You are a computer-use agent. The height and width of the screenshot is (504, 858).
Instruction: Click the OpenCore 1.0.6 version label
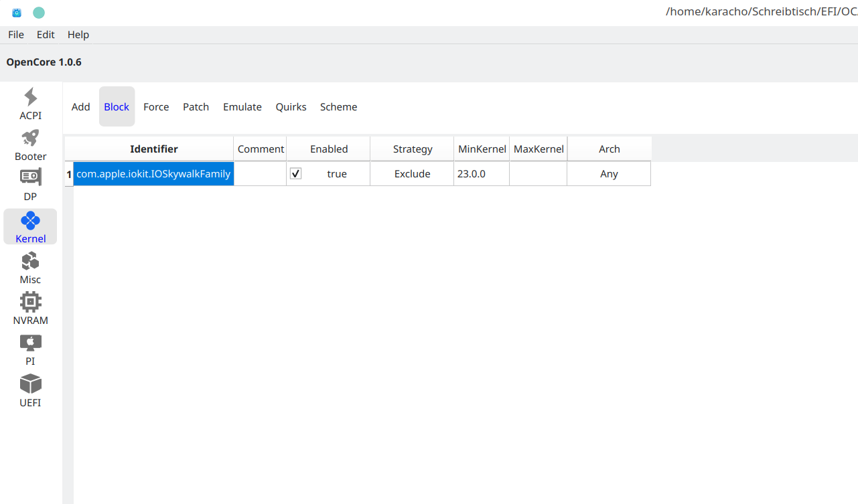[x=44, y=62]
